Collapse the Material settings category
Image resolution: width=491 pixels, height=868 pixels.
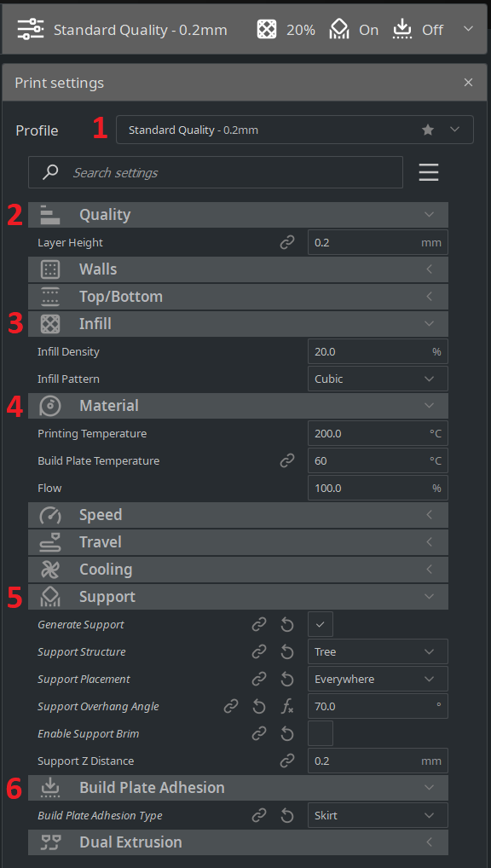[238, 406]
